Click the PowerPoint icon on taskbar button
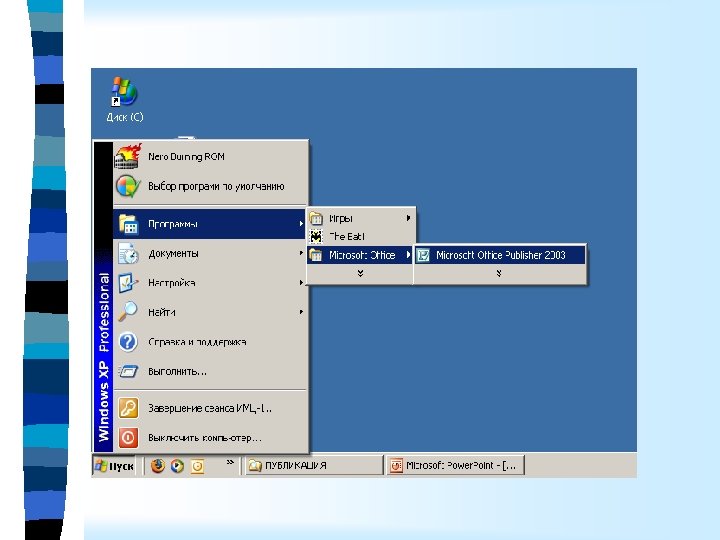The image size is (720, 540). (396, 466)
